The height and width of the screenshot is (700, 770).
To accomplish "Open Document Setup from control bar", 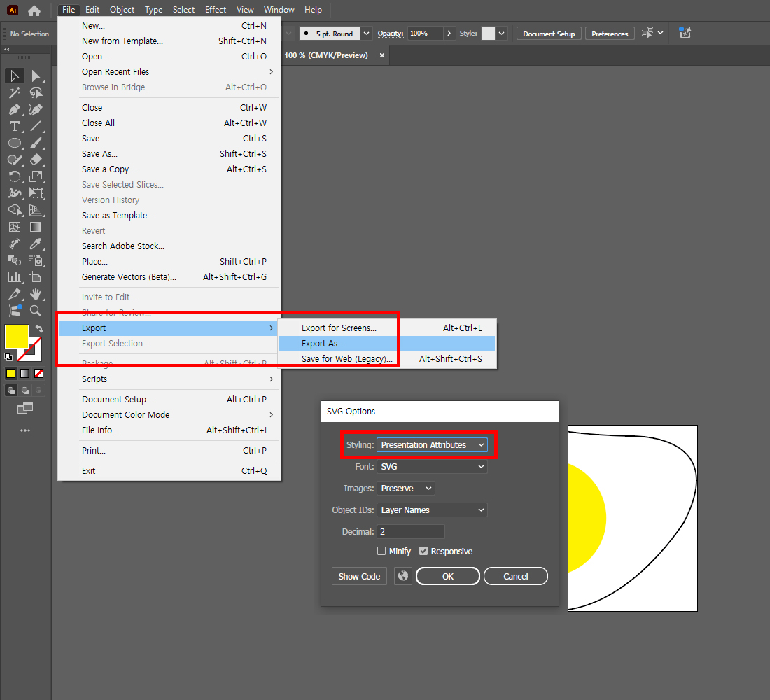I will tap(549, 34).
